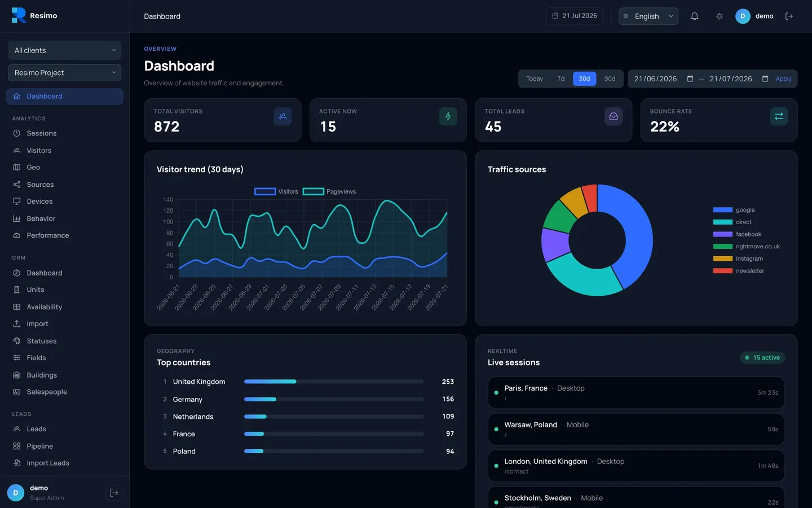Screen dimensions: 812x508
Task: Expand the Resimo Project dropdown
Action: tap(65, 73)
